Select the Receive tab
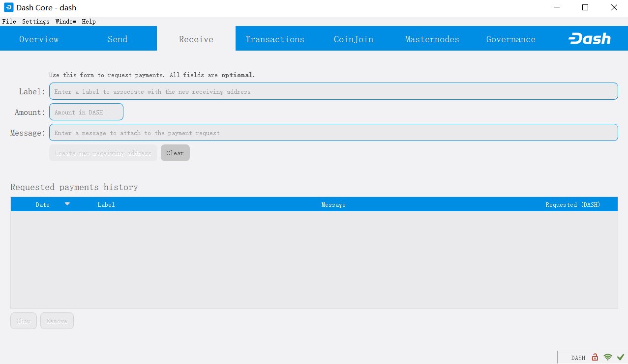The height and width of the screenshot is (364, 628). pos(196,39)
